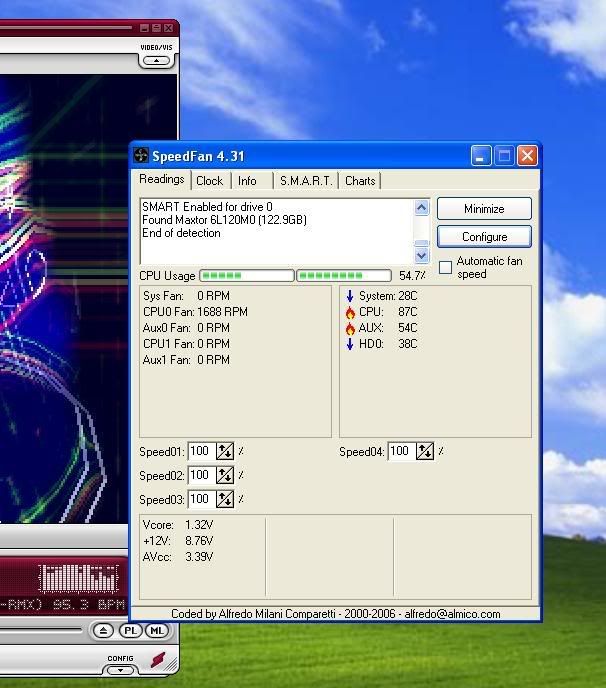Click 'Found Maxtor 6L120M0' log line
Screen dimensions: 606x688
(x=224, y=220)
